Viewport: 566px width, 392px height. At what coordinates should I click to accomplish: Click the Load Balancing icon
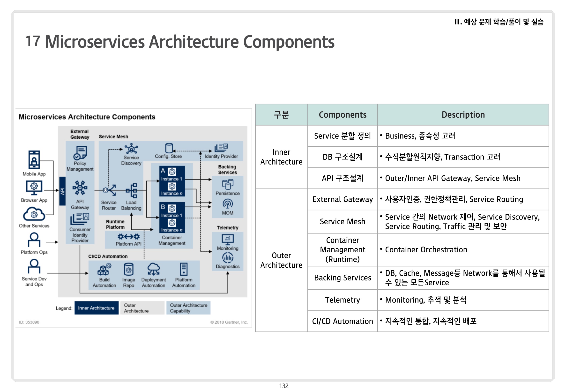131,190
